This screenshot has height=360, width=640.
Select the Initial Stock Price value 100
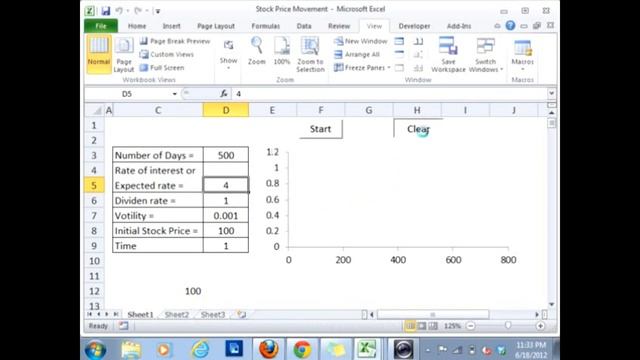[226, 231]
